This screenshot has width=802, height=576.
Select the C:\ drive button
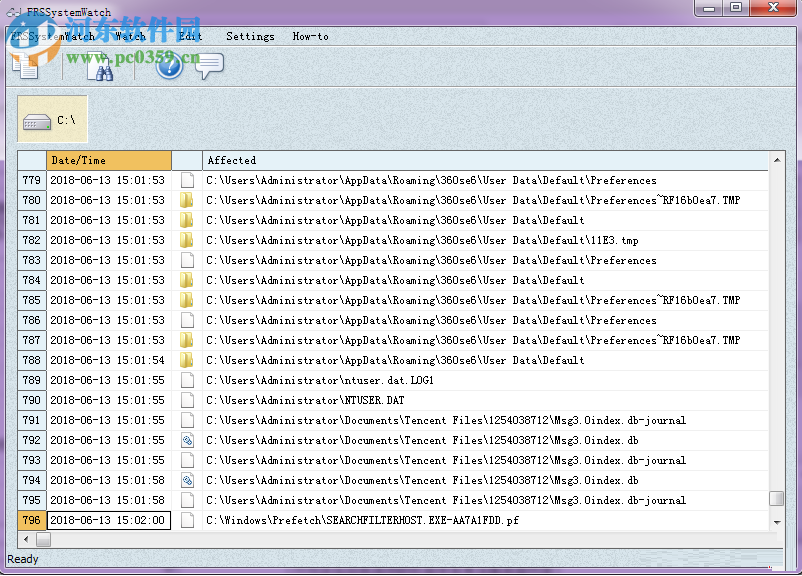click(52, 120)
